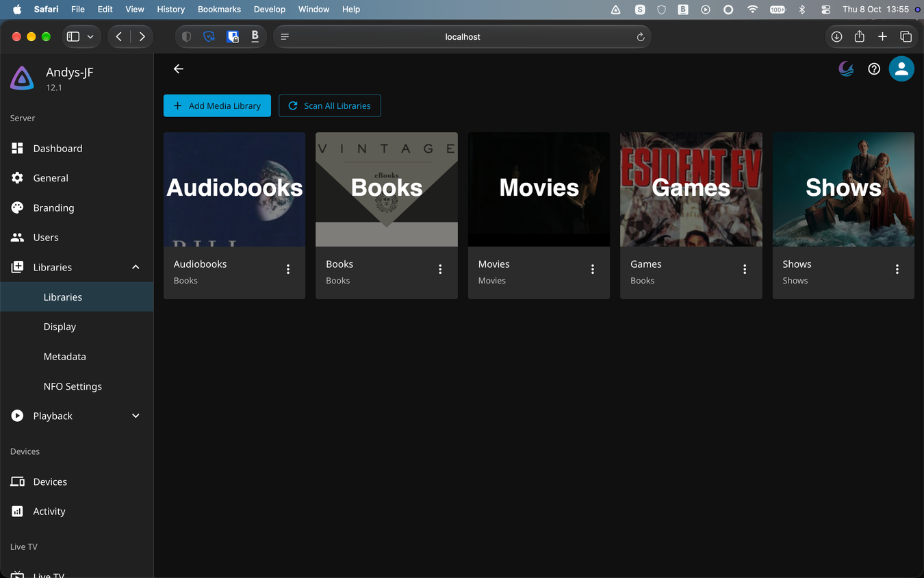This screenshot has height=578, width=924.
Task: Open the Users page
Action: (x=77, y=238)
